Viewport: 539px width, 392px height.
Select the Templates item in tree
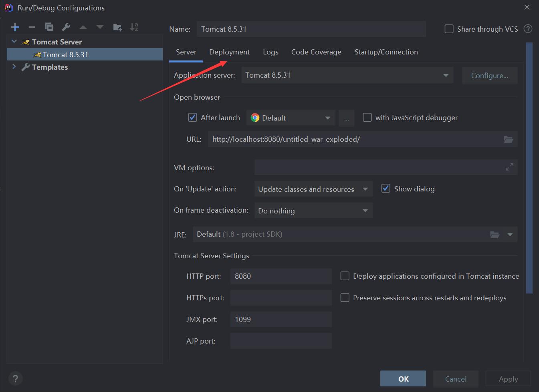(50, 67)
